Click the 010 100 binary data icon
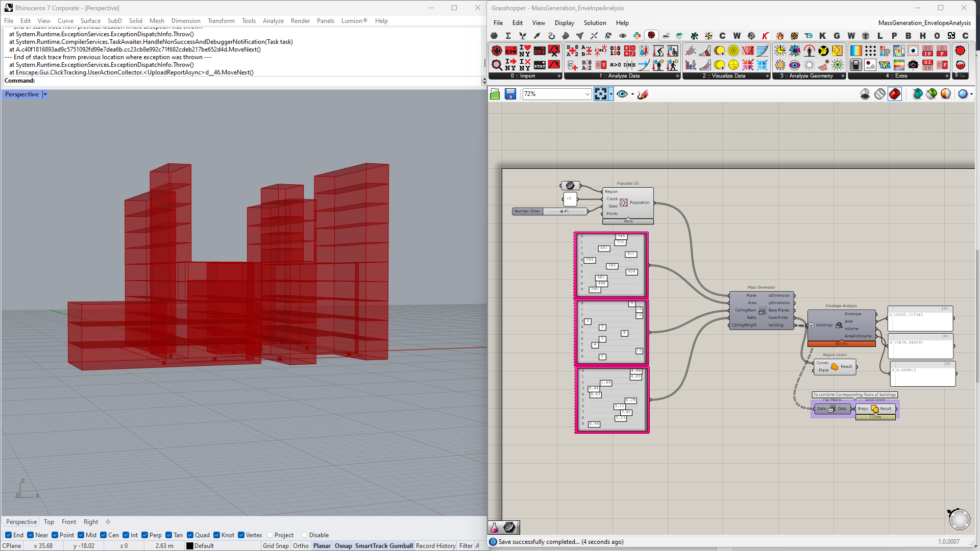The width and height of the screenshot is (980, 551). 615,51
